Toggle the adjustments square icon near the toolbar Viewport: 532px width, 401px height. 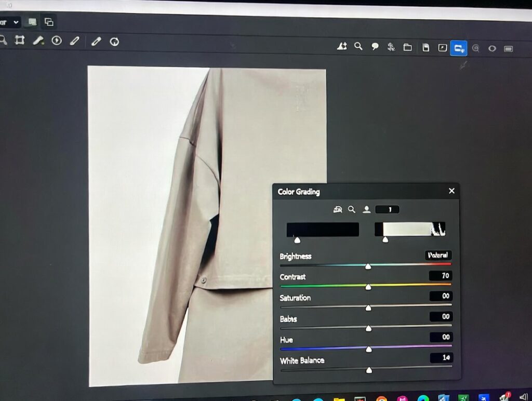coord(441,48)
